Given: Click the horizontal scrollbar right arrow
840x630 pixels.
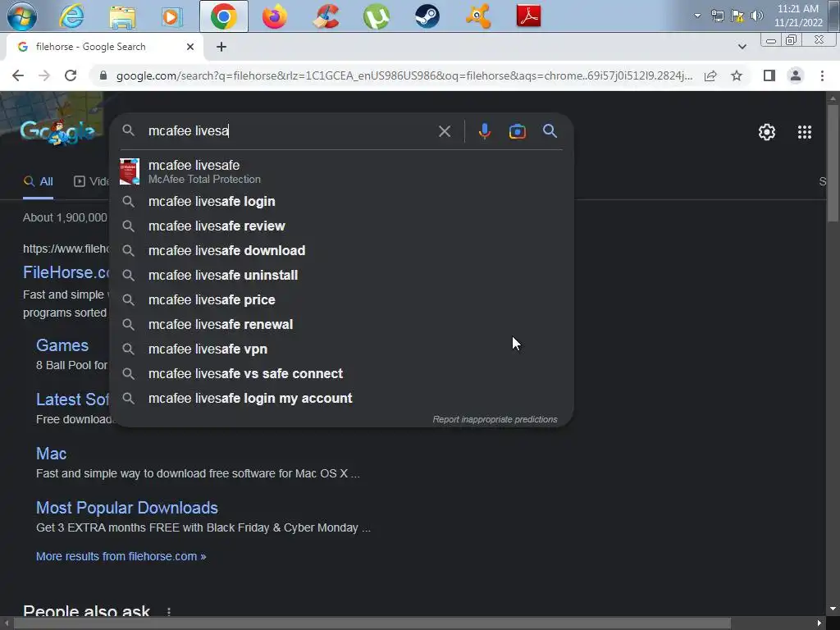Looking at the screenshot, I should (819, 623).
